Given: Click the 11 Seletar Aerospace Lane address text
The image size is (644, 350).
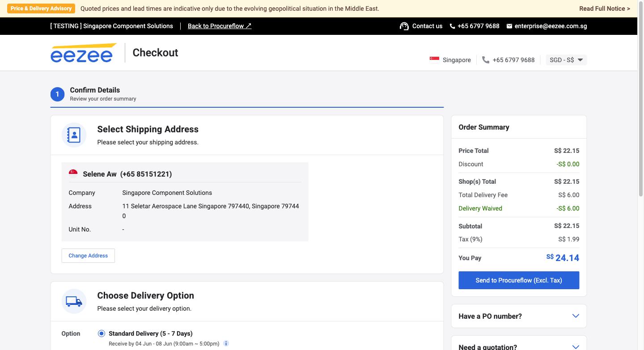Looking at the screenshot, I should click(x=211, y=211).
